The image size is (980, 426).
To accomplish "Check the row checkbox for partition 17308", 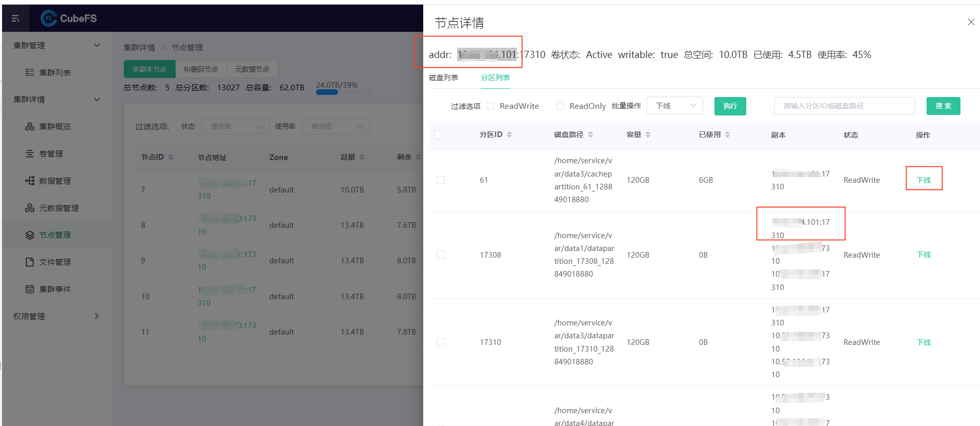I will coord(441,255).
